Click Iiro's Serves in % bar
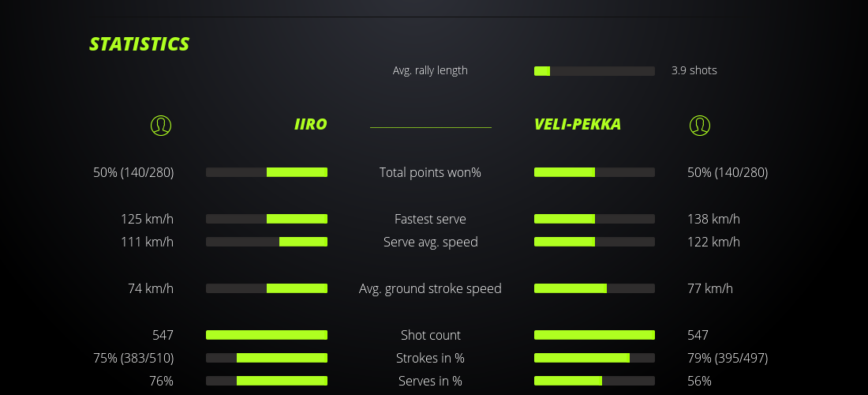This screenshot has height=395, width=868. (x=267, y=381)
